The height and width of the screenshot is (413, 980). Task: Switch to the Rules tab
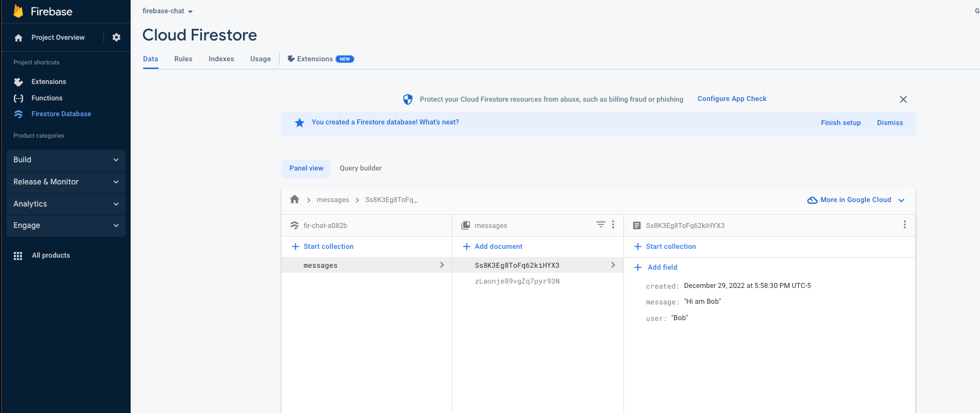point(183,59)
